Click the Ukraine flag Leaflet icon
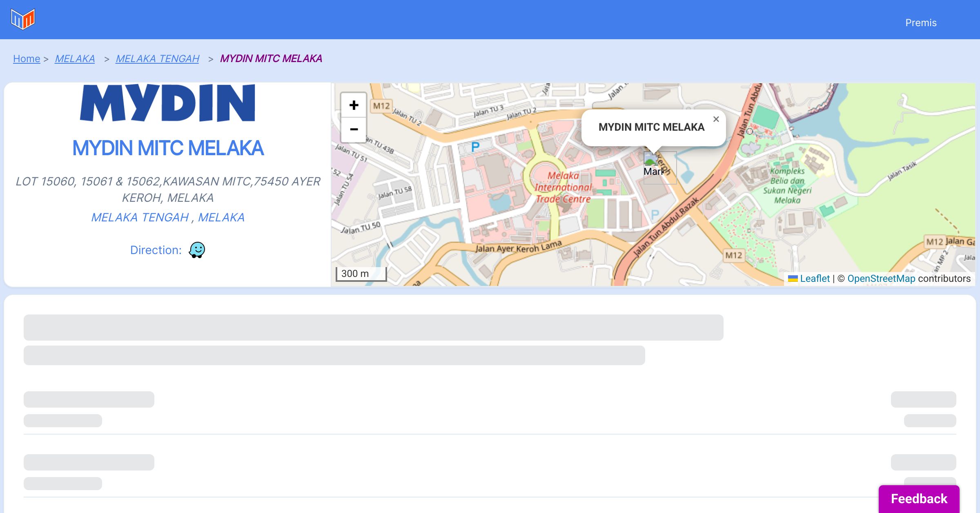The image size is (980, 513). pos(793,279)
